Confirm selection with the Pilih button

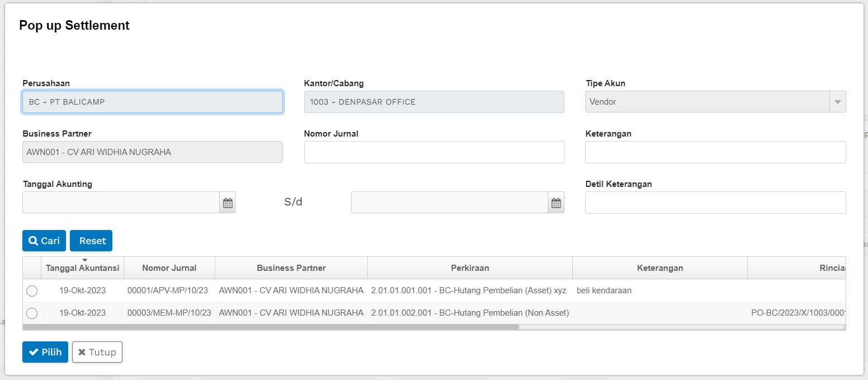tap(45, 352)
